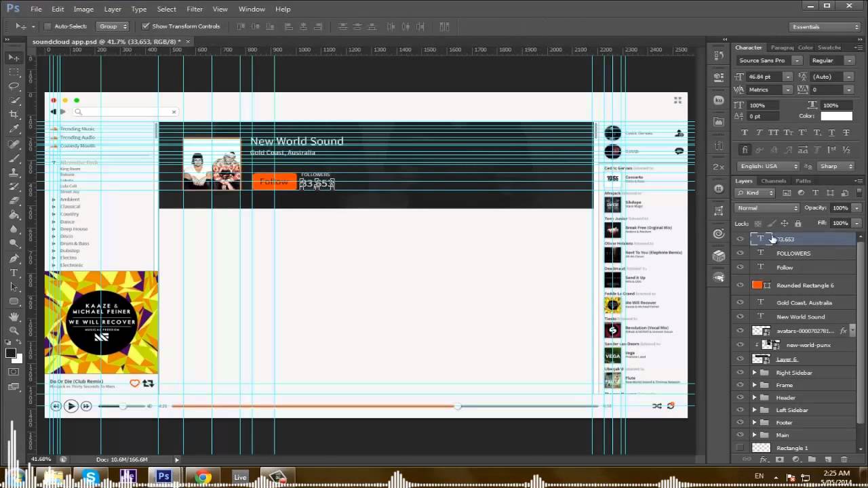
Task: Hide the Rounded Rectangle 6 layer
Action: click(740, 285)
